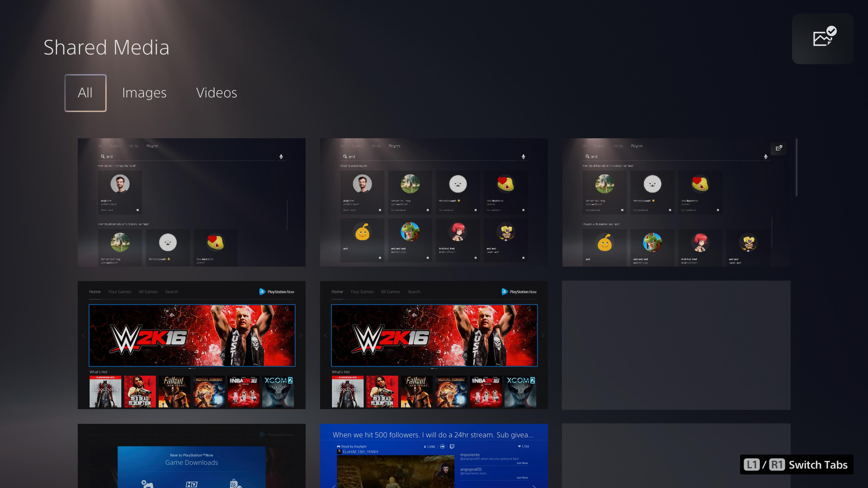The width and height of the screenshot is (868, 488).
Task: Switch to the Images tab
Action: (x=144, y=93)
